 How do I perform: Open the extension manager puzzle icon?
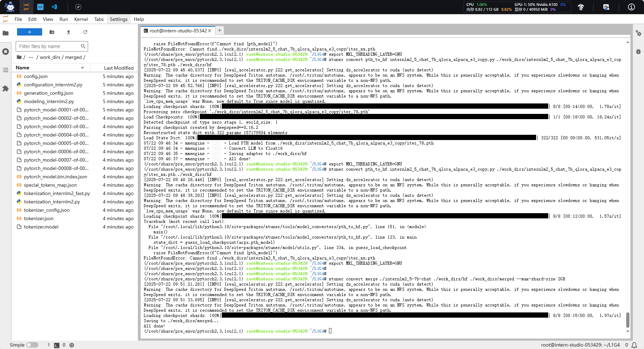click(6, 88)
